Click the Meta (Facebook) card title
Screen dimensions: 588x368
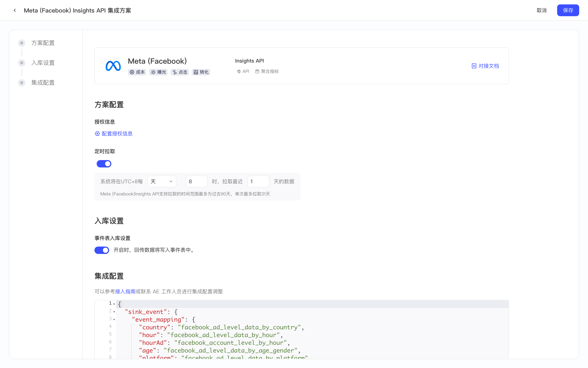tap(157, 61)
